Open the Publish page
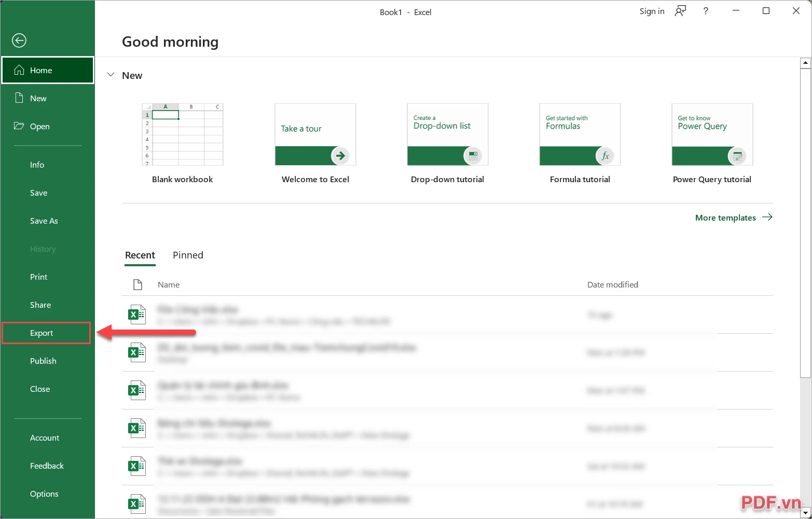This screenshot has height=519, width=812. tap(48, 361)
